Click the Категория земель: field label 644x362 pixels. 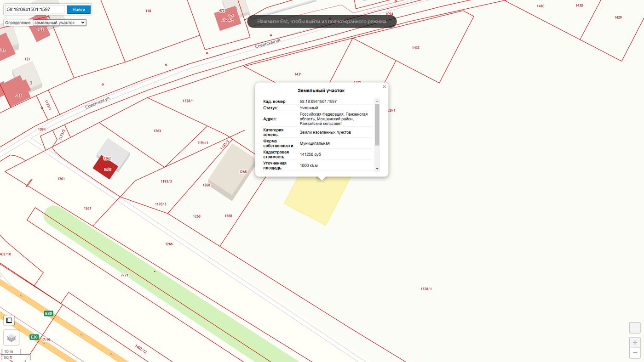coord(273,132)
